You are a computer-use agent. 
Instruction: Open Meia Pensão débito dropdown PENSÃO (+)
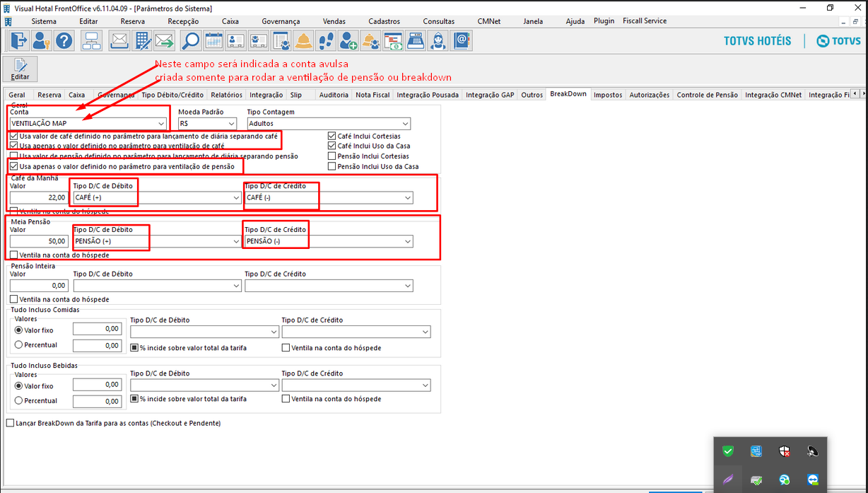[157, 241]
